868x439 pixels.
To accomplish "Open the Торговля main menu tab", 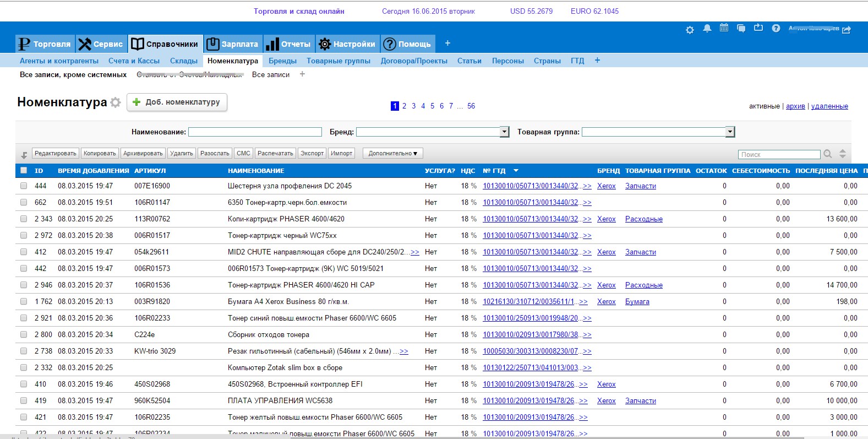I will click(45, 44).
